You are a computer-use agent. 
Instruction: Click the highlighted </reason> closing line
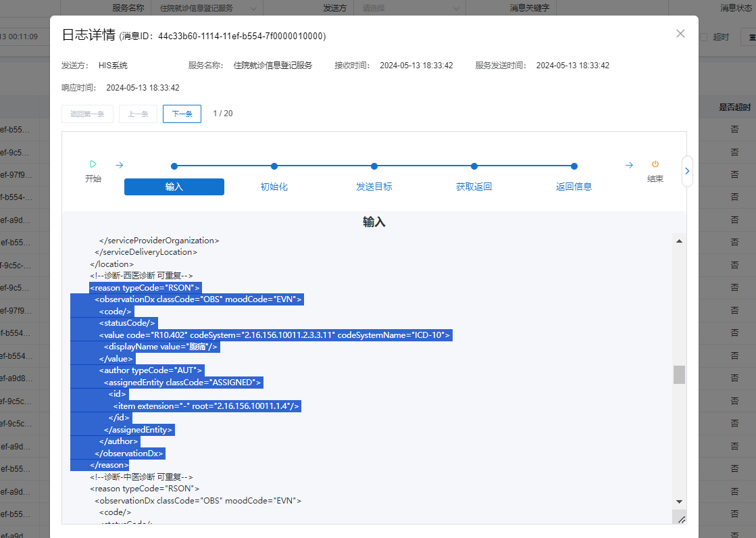[109, 464]
